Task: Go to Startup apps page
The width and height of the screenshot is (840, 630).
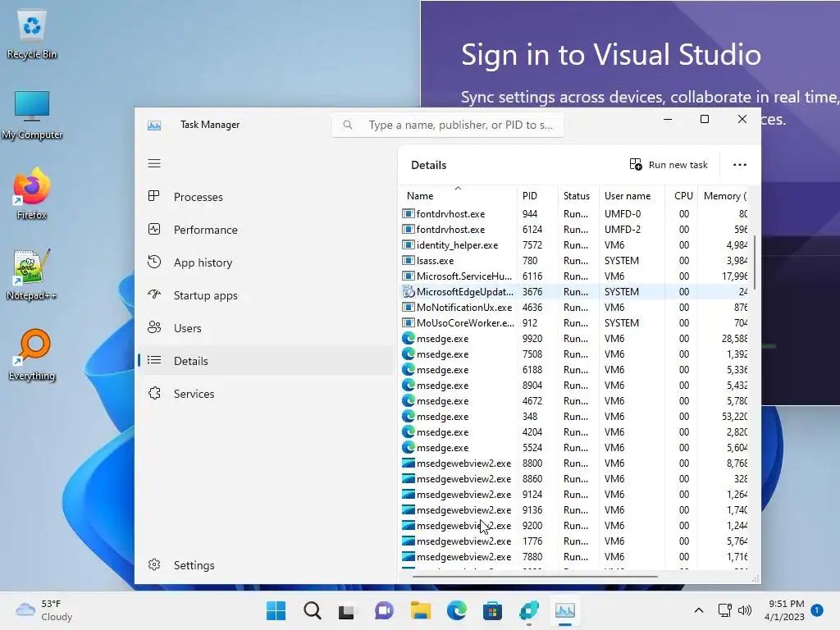Action: point(266,295)
